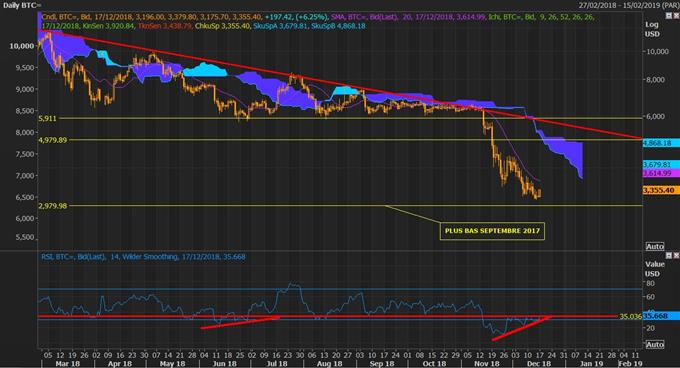Click the Apr 18 month label on the time axis
Viewport: 680px width, 368px height.
[x=120, y=363]
